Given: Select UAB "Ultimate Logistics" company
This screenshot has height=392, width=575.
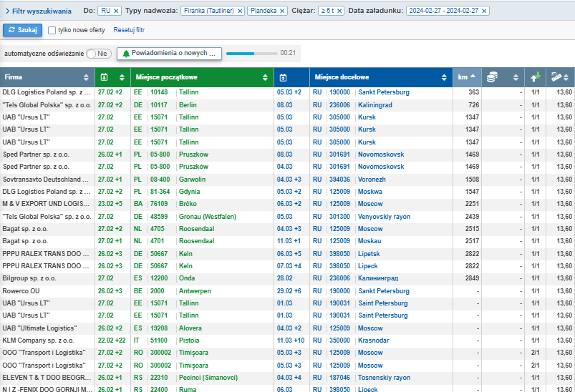Looking at the screenshot, I should tap(40, 328).
